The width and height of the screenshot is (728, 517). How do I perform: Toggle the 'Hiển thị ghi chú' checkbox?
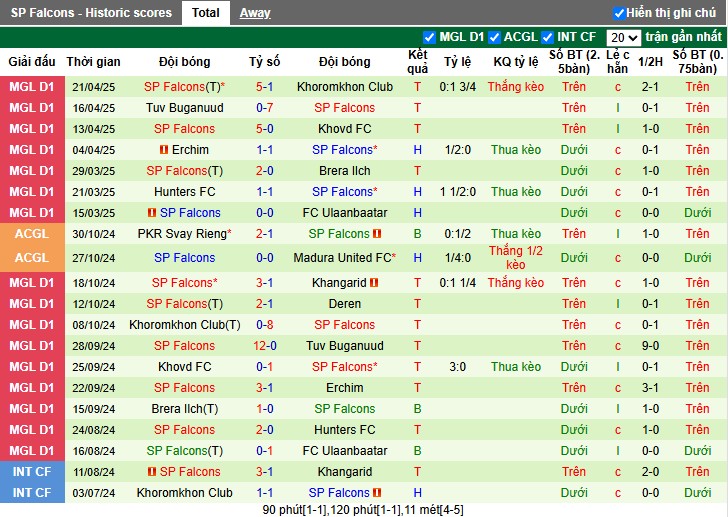618,13
